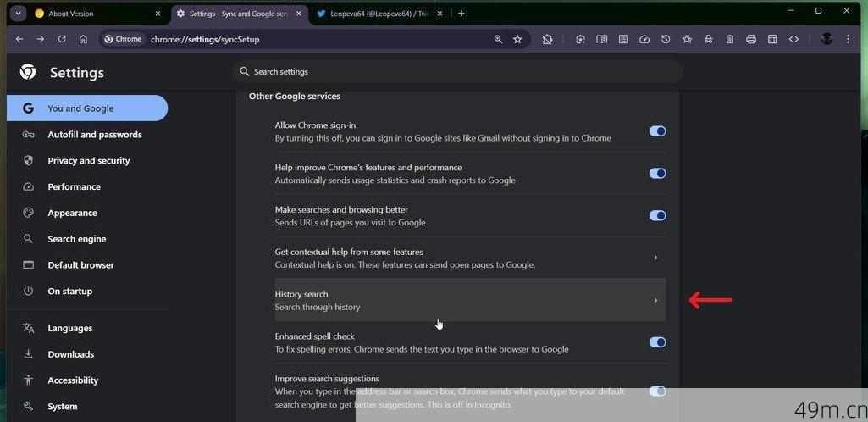Open a new tab with plus button
The image size is (868, 422).
click(462, 14)
